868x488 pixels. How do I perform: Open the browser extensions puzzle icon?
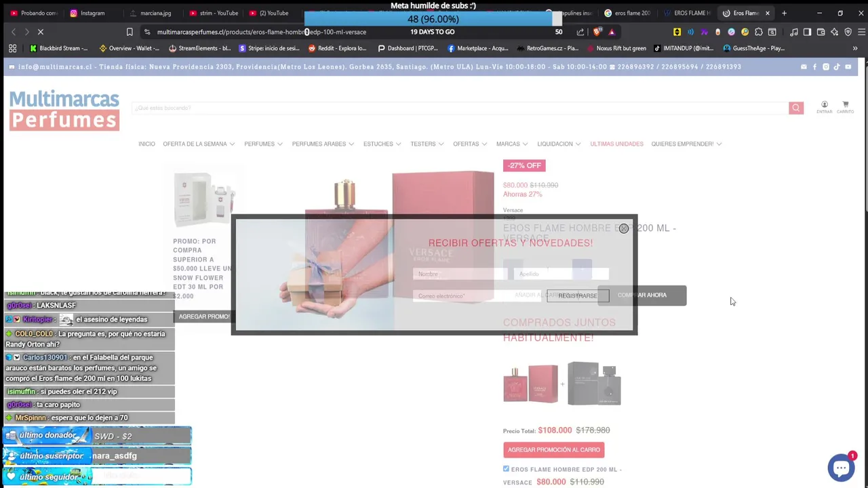(x=759, y=32)
